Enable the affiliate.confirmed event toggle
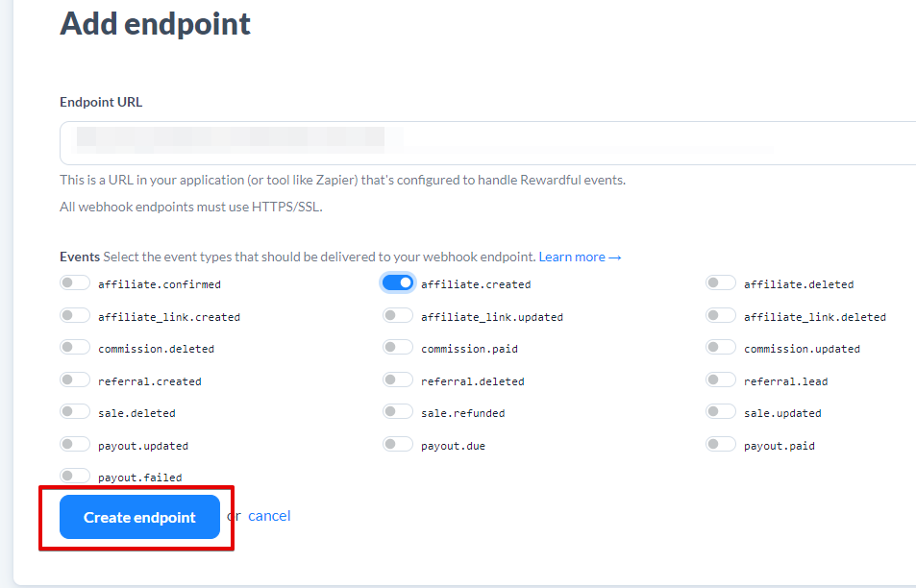 75,283
